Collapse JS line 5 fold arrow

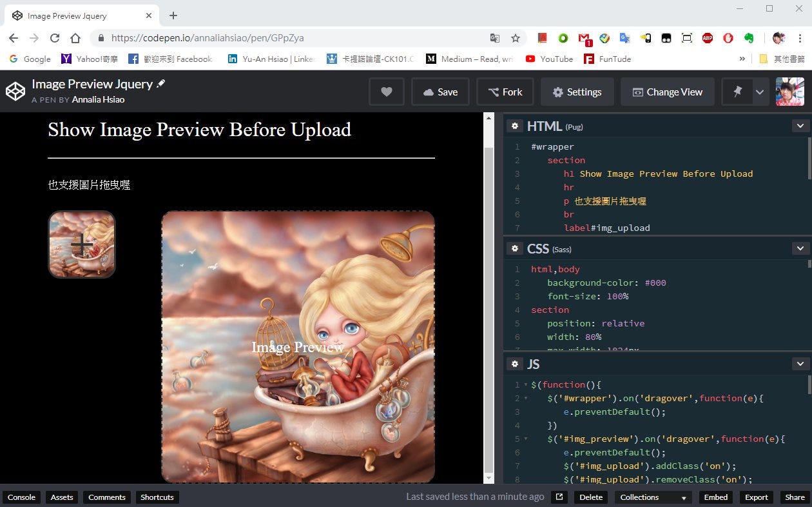(525, 439)
